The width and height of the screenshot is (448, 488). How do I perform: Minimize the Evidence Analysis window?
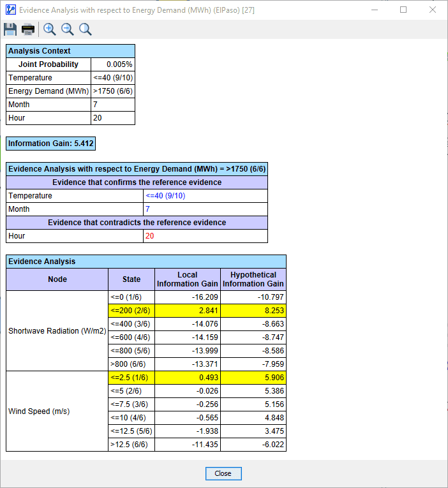375,10
